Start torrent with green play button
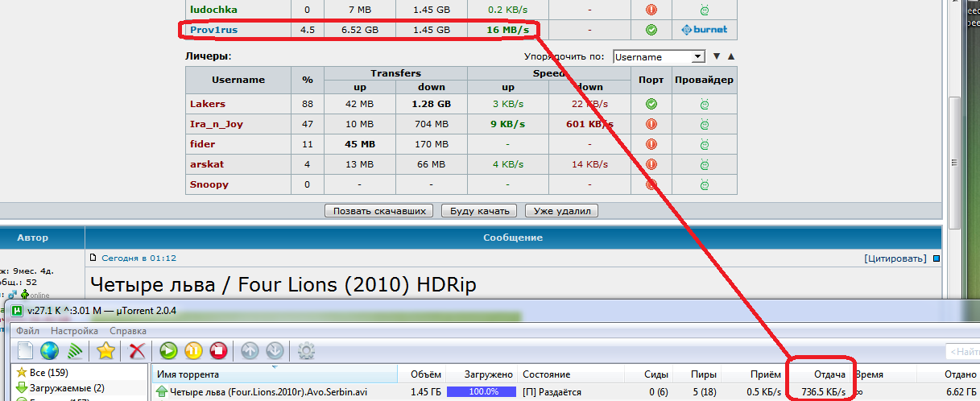 168,351
